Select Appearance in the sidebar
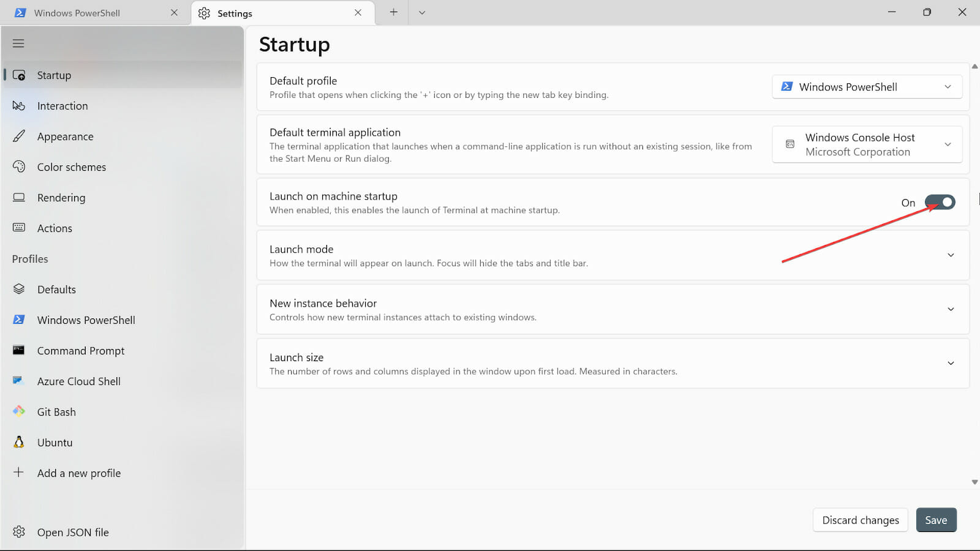 (123, 137)
